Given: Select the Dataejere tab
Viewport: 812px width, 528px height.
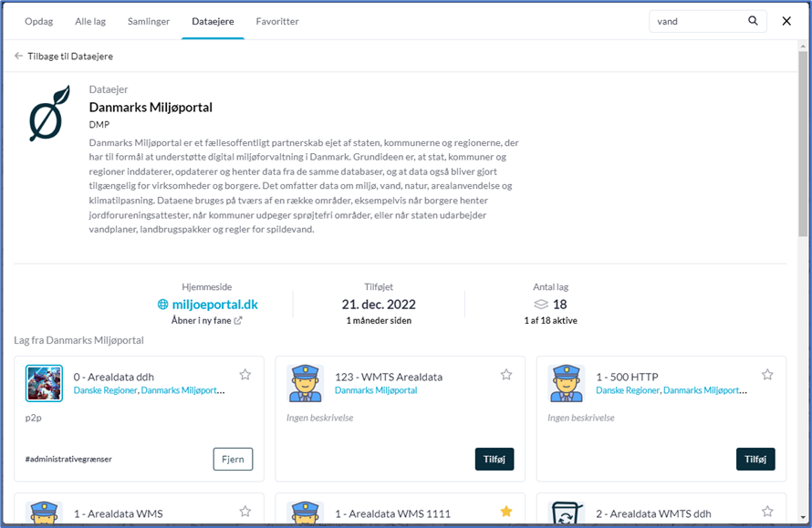Looking at the screenshot, I should tap(213, 21).
